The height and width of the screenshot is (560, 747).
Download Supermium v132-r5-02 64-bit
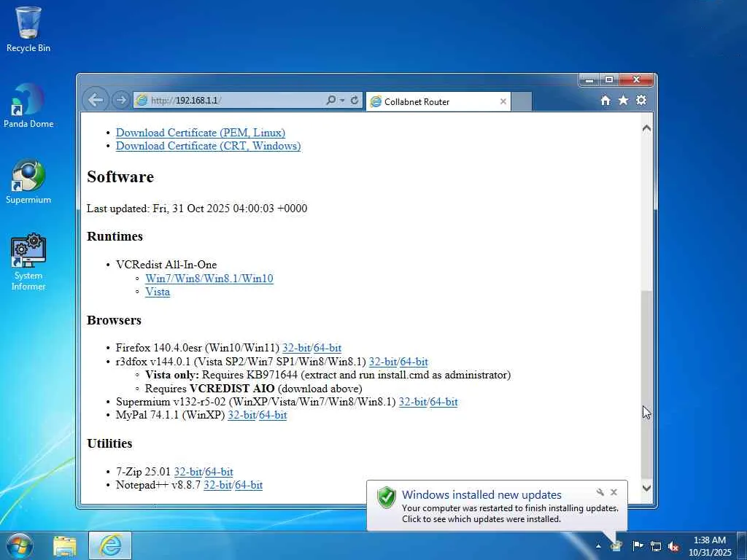tap(444, 402)
